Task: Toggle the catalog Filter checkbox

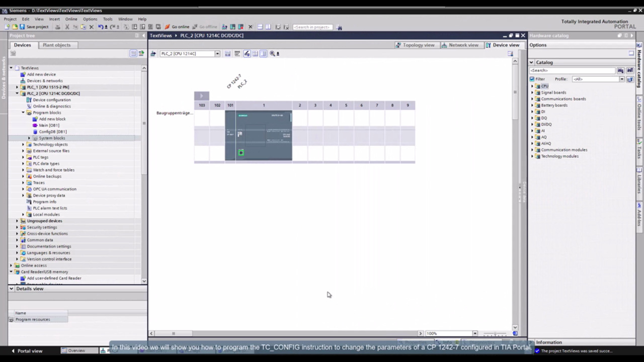Action: click(x=532, y=79)
